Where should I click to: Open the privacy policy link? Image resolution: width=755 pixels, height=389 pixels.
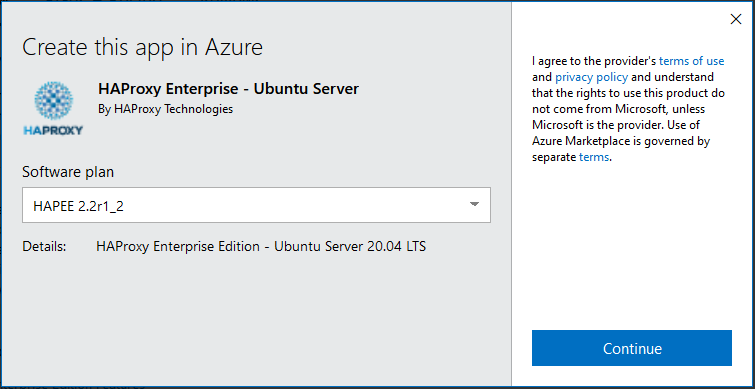coord(591,77)
